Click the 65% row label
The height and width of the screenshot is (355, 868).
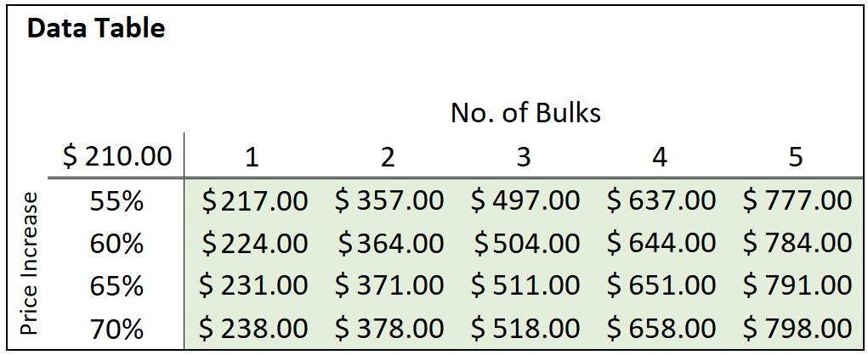[117, 286]
